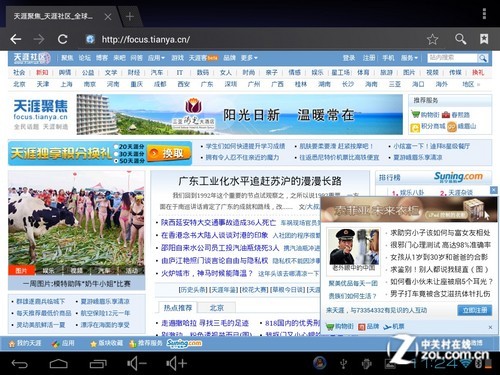The height and width of the screenshot is (375, 500).
Task: Tap the browser back arrow
Action: [16, 39]
